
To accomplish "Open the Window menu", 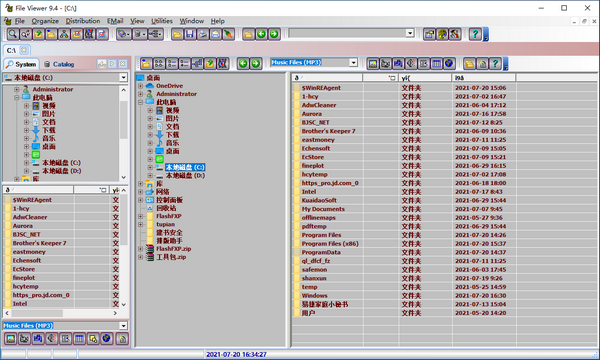I will [x=192, y=21].
